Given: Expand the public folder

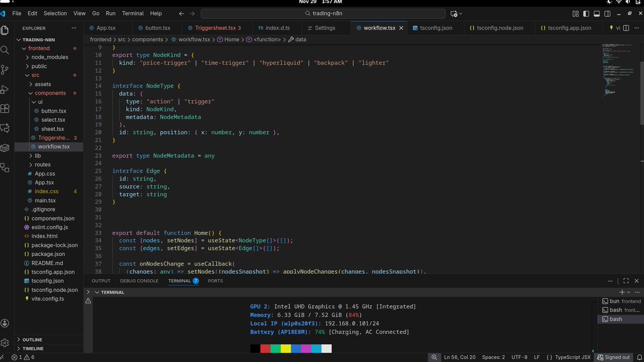Looking at the screenshot, I should click(27, 67).
